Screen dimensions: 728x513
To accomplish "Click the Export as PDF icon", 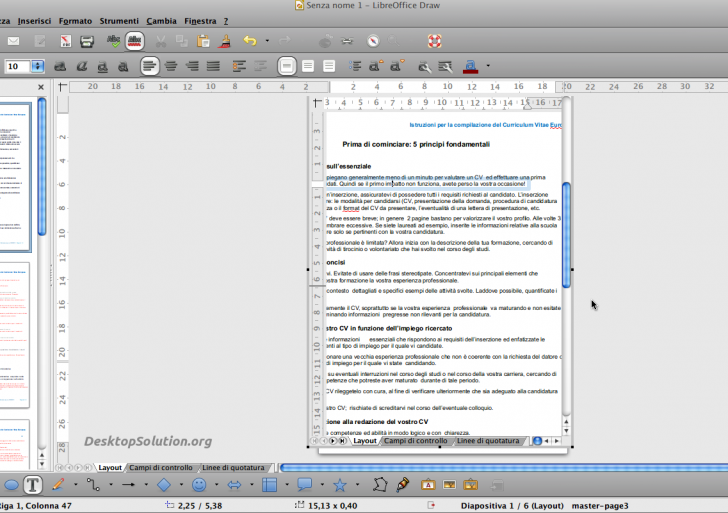I will click(64, 41).
